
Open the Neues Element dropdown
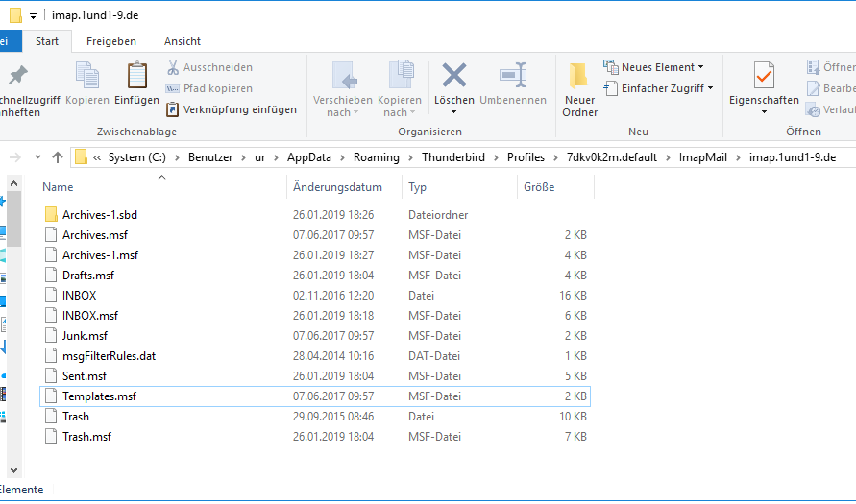click(x=653, y=67)
